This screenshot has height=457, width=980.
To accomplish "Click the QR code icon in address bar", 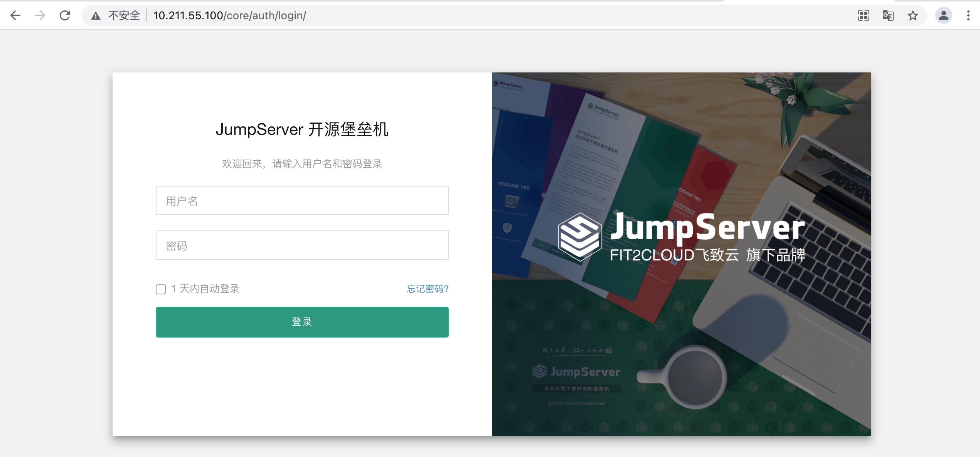I will pos(863,15).
